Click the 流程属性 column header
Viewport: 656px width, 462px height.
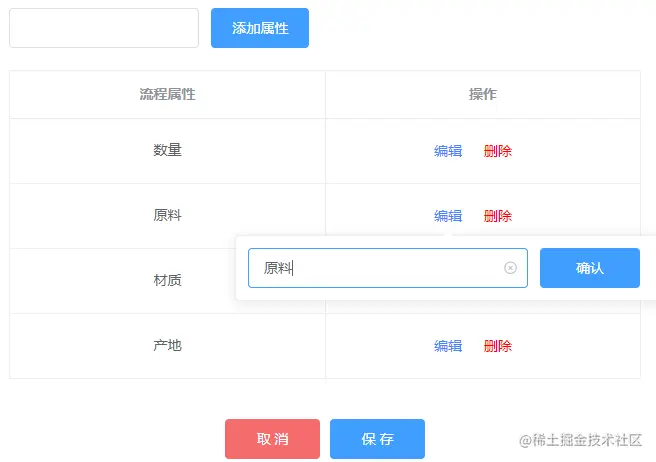pos(167,95)
